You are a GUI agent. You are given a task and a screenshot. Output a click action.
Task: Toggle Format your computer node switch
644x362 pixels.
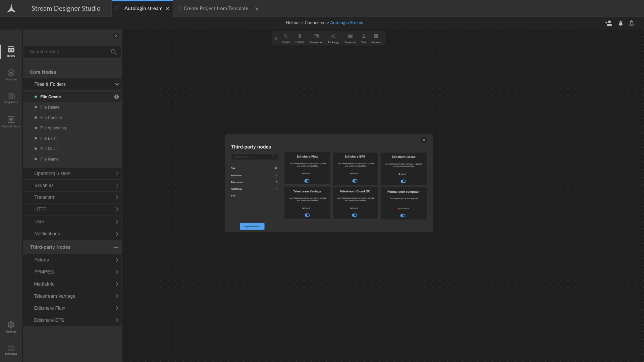tap(403, 216)
